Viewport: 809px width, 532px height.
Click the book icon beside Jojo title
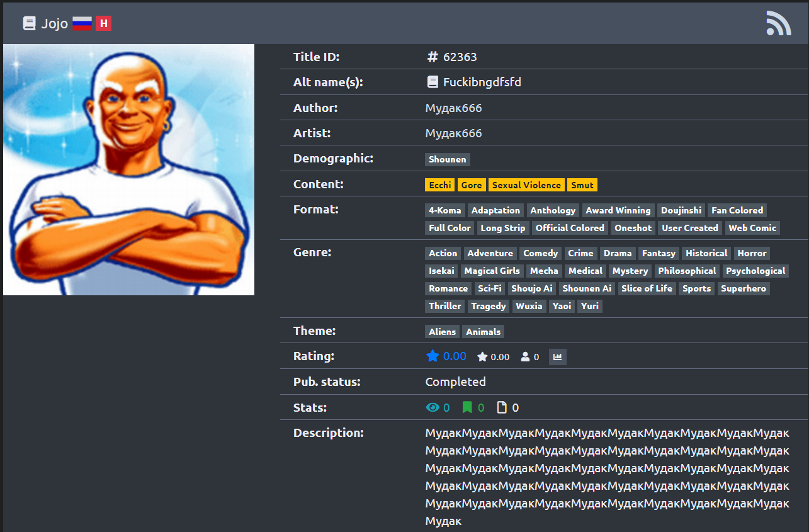click(29, 24)
